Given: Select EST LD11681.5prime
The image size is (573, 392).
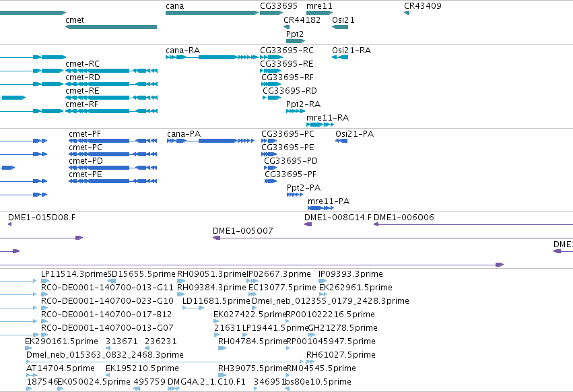Looking at the screenshot, I should 193,308.
